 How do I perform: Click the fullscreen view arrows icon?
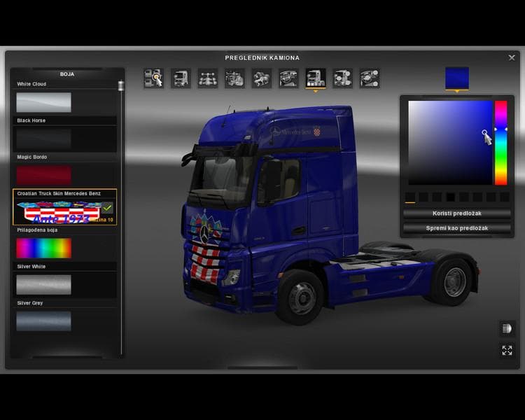tap(507, 350)
